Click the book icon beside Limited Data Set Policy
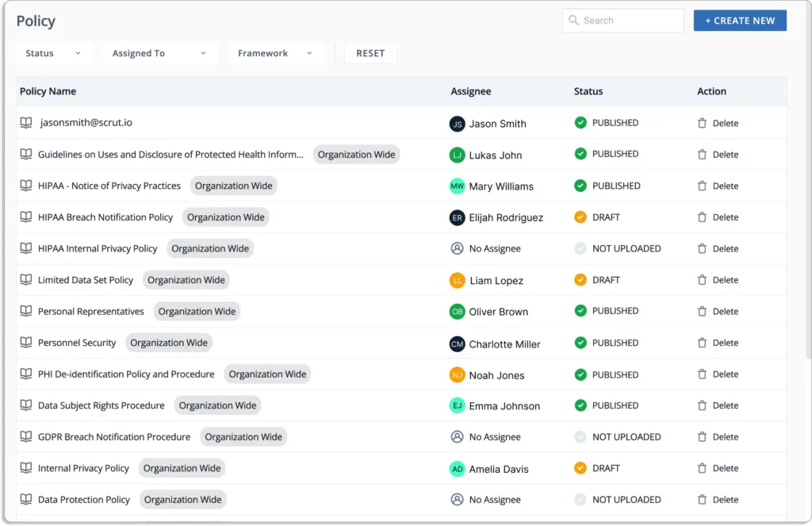Screen dimensions: 812x526 (26, 280)
